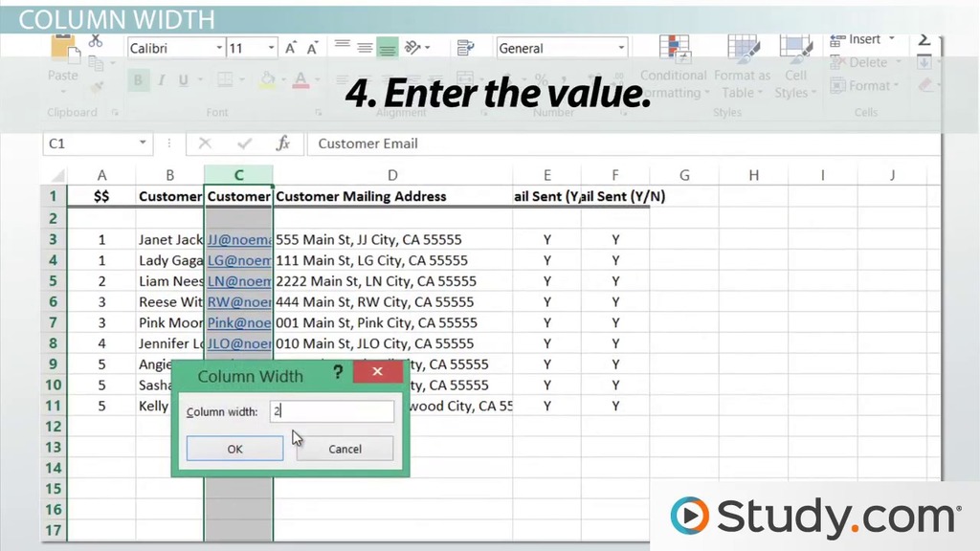This screenshot has height=551, width=980.
Task: Click the AutoSum sigma icon
Action: pyautogui.click(x=924, y=40)
